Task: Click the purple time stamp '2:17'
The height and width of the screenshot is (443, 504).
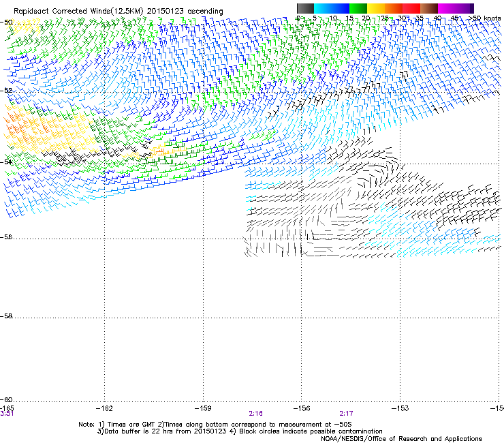Action: [346, 414]
